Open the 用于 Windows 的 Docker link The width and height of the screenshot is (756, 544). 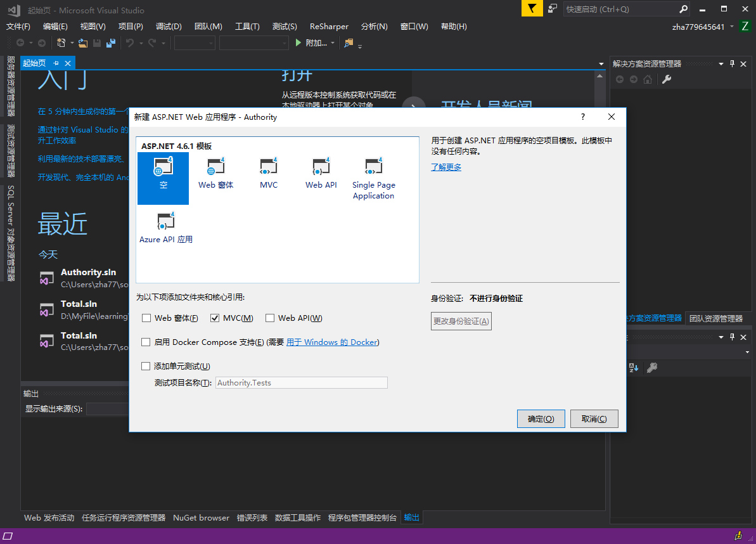point(331,342)
